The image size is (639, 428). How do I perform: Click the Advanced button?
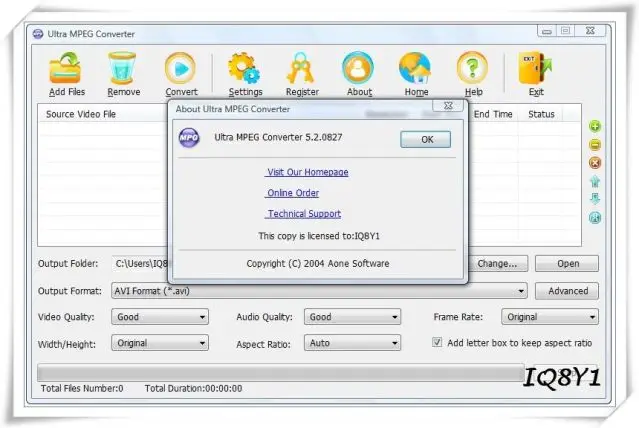(x=567, y=291)
